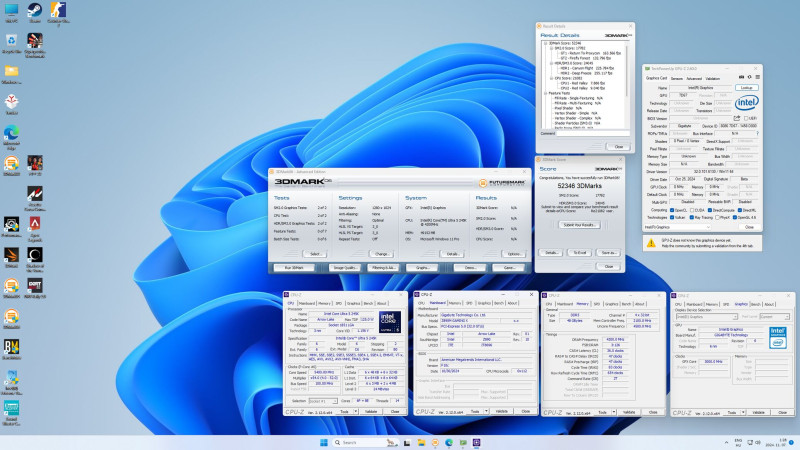Open the GPU-Z hamburger menu icon
The image size is (800, 450).
click(x=758, y=77)
